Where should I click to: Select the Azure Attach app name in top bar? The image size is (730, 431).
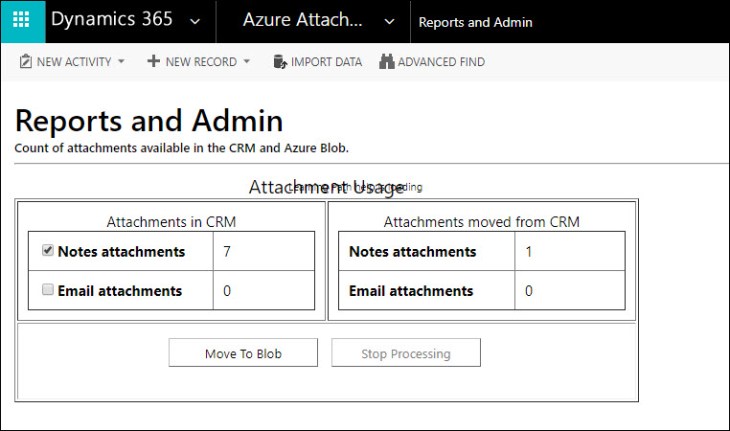pos(306,21)
